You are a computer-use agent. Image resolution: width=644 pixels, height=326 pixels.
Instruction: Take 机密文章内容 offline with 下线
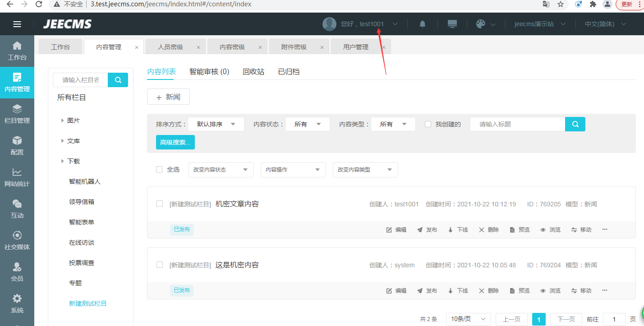click(x=458, y=230)
